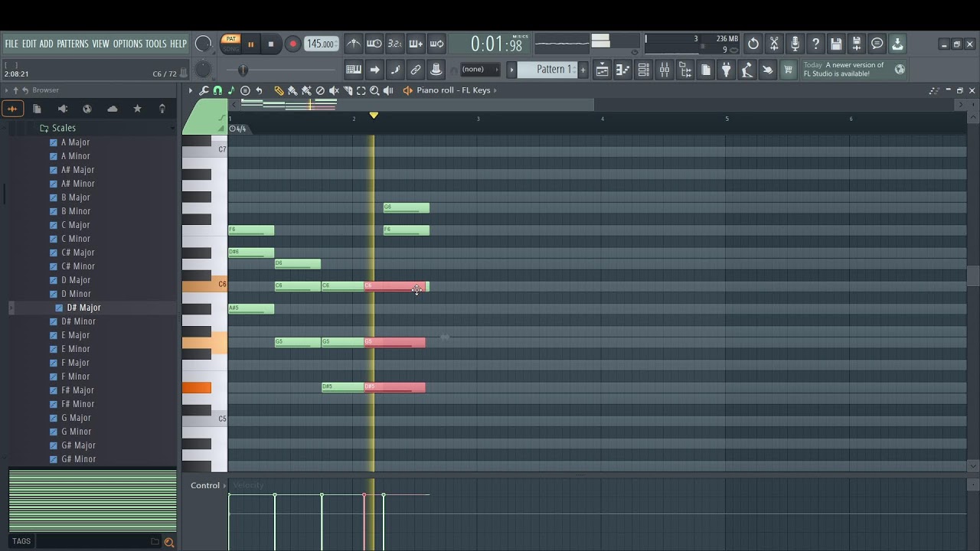The height and width of the screenshot is (551, 980).
Task: Click the microphone recording icon
Action: pos(795,44)
